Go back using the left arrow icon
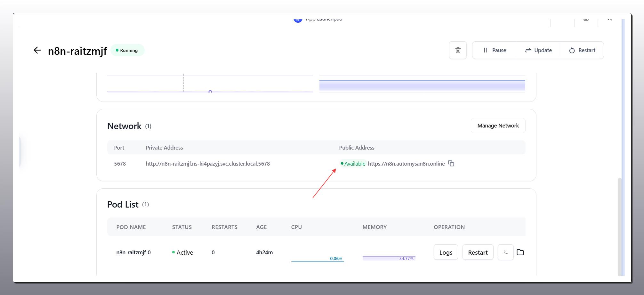 click(37, 50)
